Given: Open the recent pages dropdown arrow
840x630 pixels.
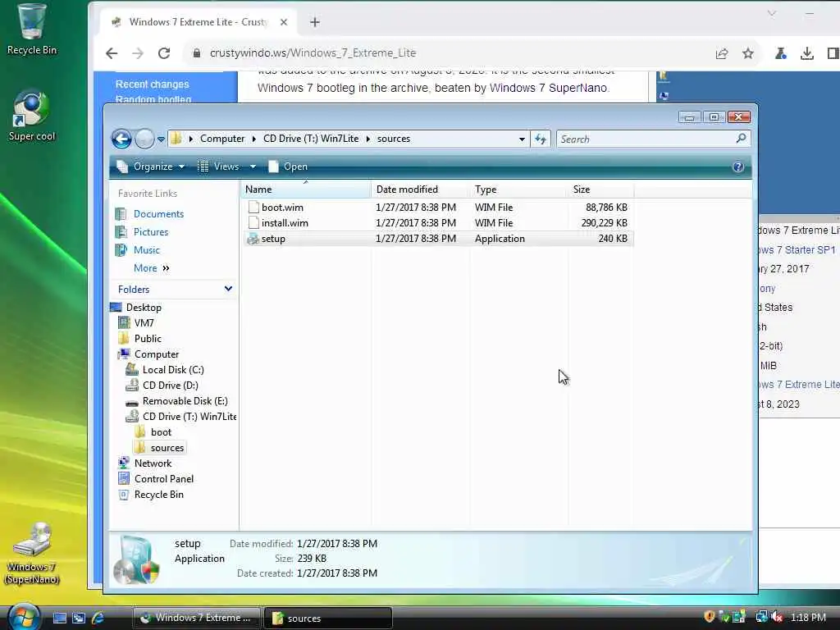Looking at the screenshot, I should (x=161, y=139).
